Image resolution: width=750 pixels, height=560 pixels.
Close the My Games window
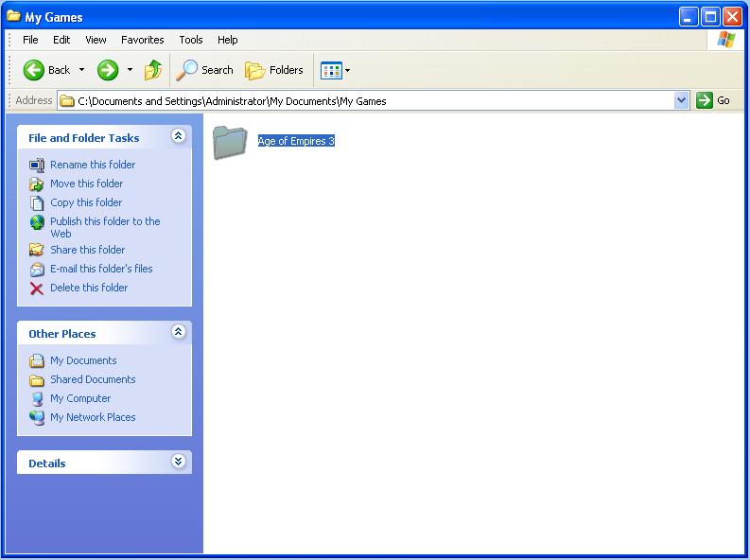[x=732, y=17]
